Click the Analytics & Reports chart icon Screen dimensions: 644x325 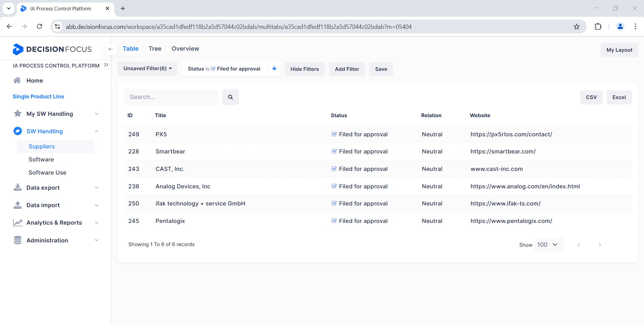click(17, 222)
